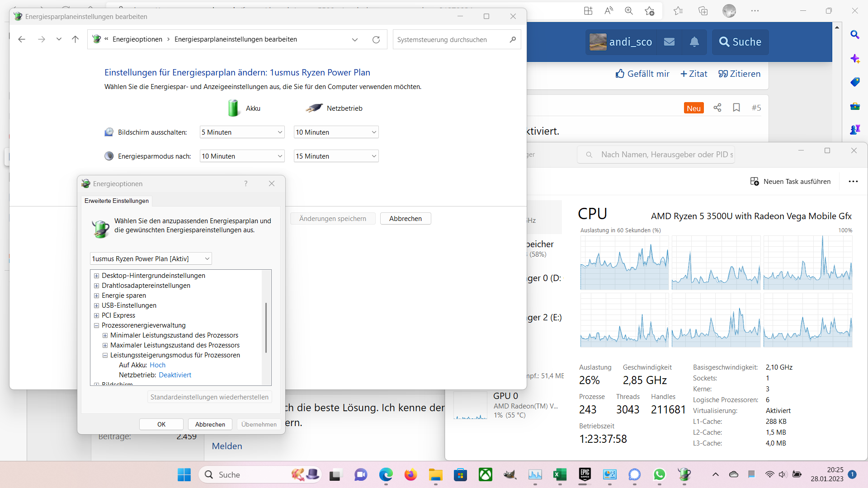Screen dimensions: 868x488
Task: Click the refresh icon in address bar
Action: (376, 40)
